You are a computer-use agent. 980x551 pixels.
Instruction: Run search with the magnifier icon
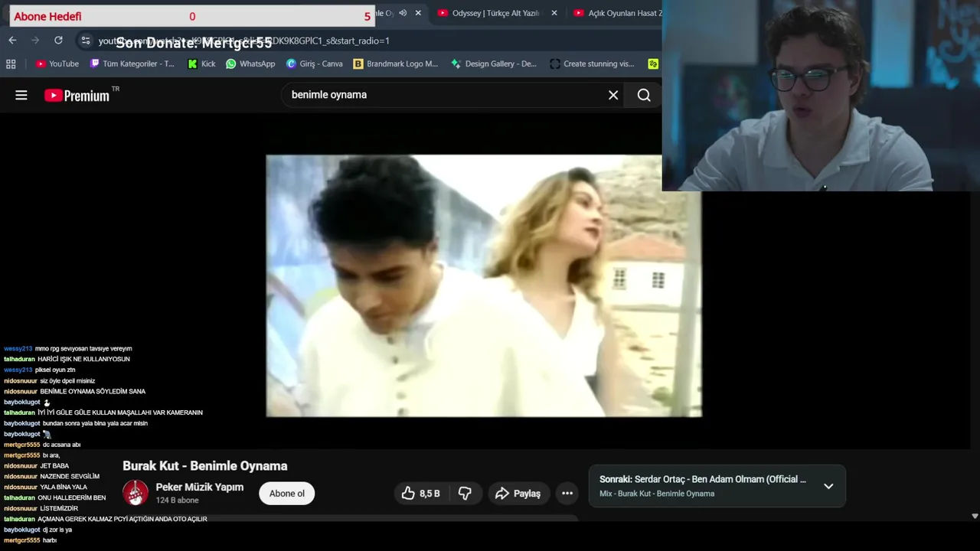pyautogui.click(x=644, y=95)
